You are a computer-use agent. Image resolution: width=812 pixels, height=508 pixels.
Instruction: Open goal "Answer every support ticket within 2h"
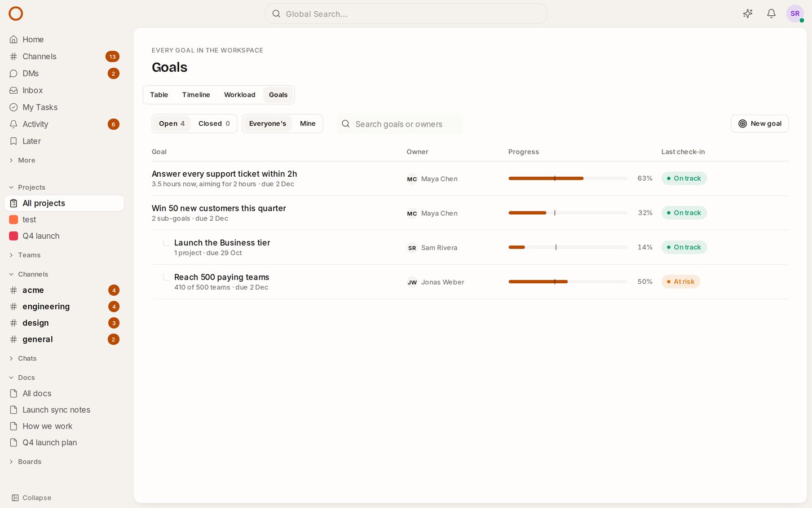(224, 174)
